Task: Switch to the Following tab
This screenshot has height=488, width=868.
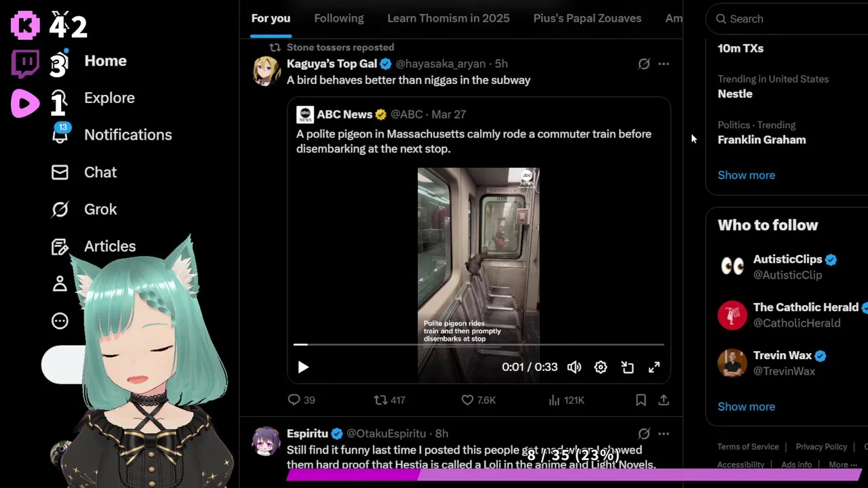Action: click(339, 18)
